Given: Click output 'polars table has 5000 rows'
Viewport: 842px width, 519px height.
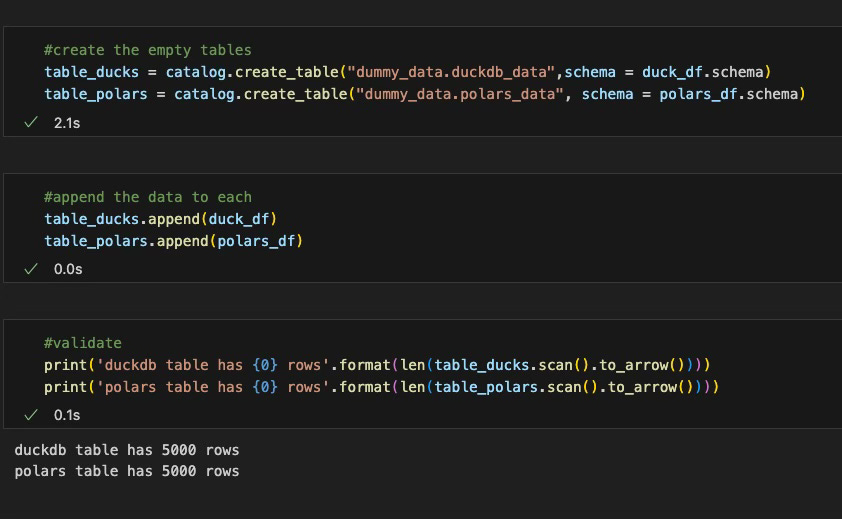Looking at the screenshot, I should point(127,471).
